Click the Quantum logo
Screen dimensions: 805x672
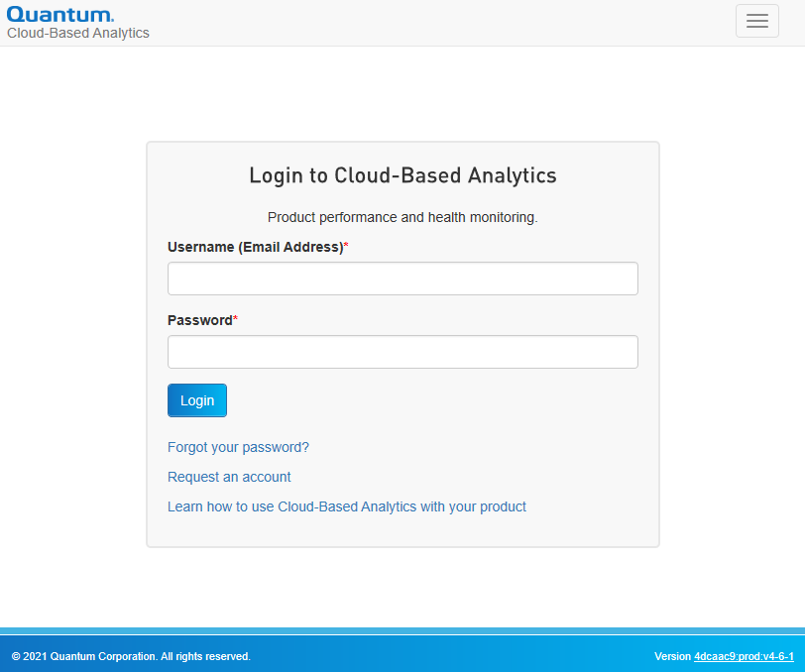[x=60, y=15]
